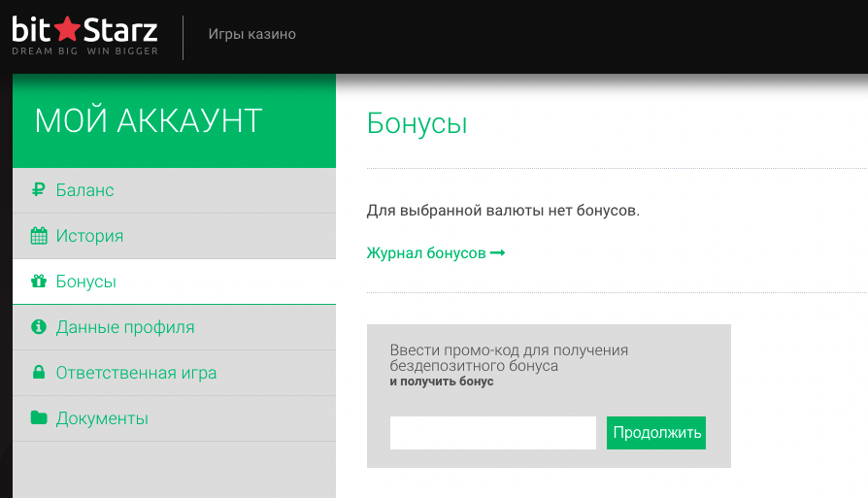The height and width of the screenshot is (498, 868).
Task: Click the calendar icon beside История
Action: pos(39,236)
